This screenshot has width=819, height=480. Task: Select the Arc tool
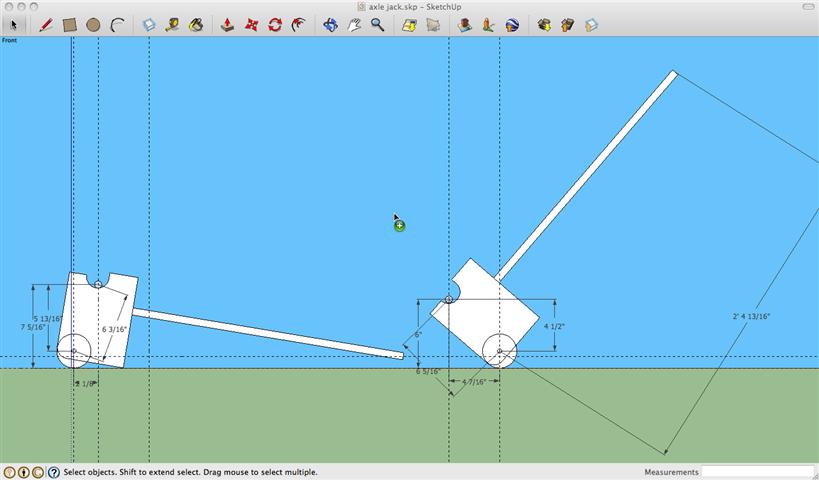(x=117, y=25)
